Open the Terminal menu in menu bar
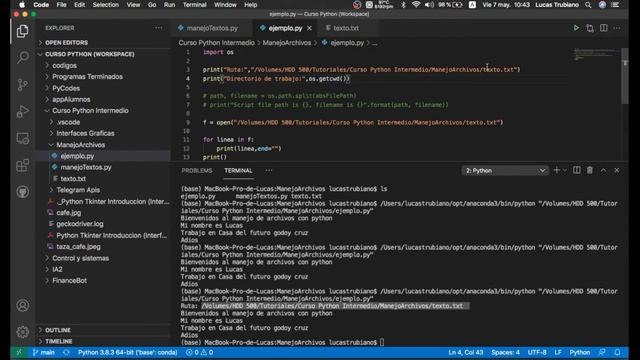The image size is (640, 360). pyautogui.click(x=194, y=5)
